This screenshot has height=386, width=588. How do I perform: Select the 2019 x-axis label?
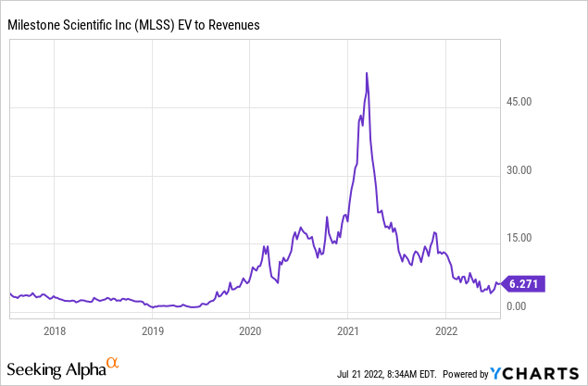153,331
